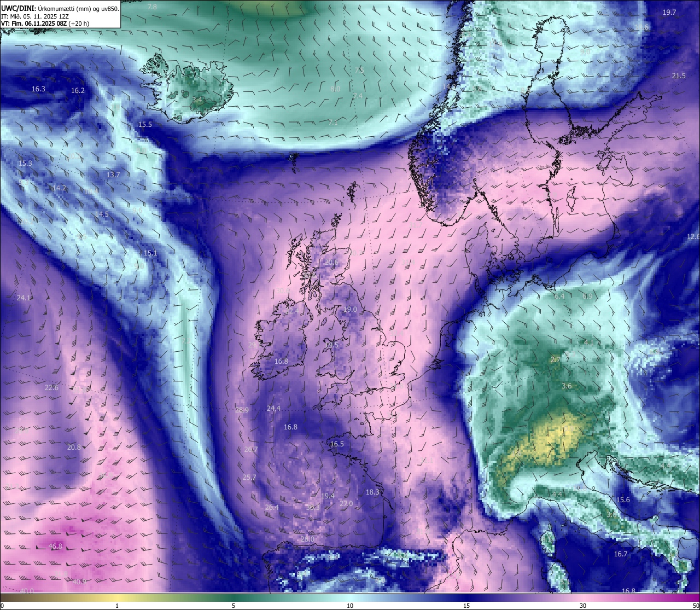
Task: Click the 25.7 value label
Action: click(x=249, y=478)
